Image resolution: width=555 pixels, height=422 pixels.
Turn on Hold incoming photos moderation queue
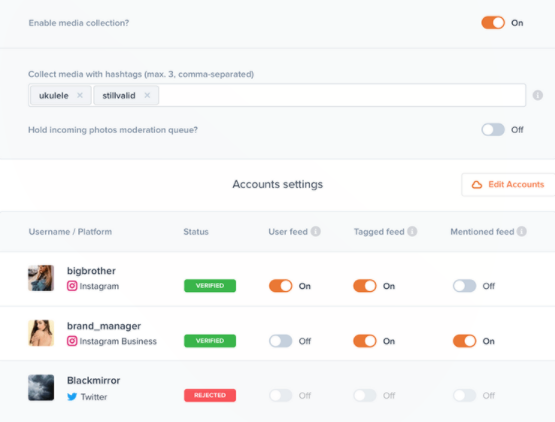click(x=493, y=130)
